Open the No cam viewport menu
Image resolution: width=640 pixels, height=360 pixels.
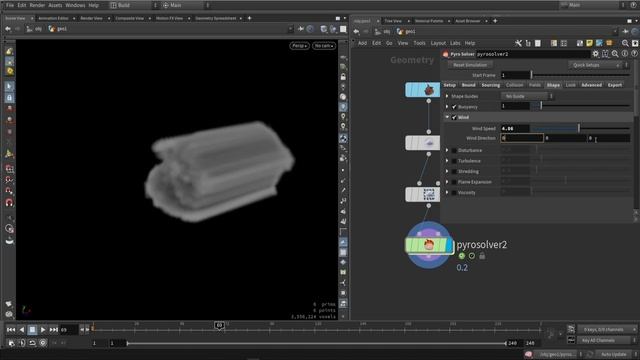point(324,46)
